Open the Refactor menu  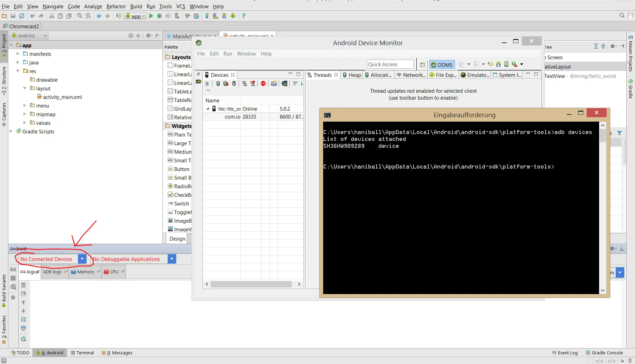pyautogui.click(x=116, y=6)
